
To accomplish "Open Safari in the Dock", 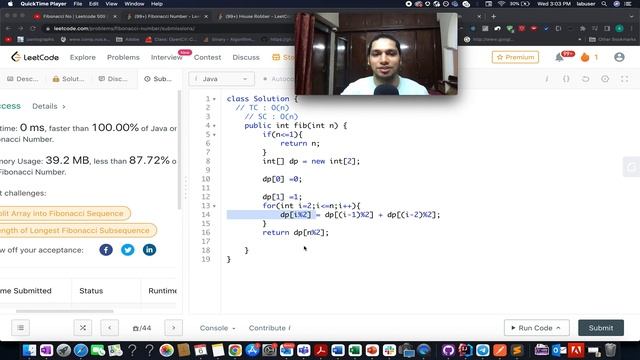I will coord(81,350).
